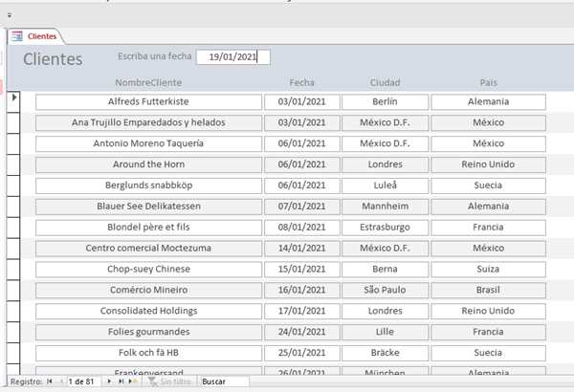Click the 08/01/2021 date cell
Screen dimensions: 574x392
point(302,228)
